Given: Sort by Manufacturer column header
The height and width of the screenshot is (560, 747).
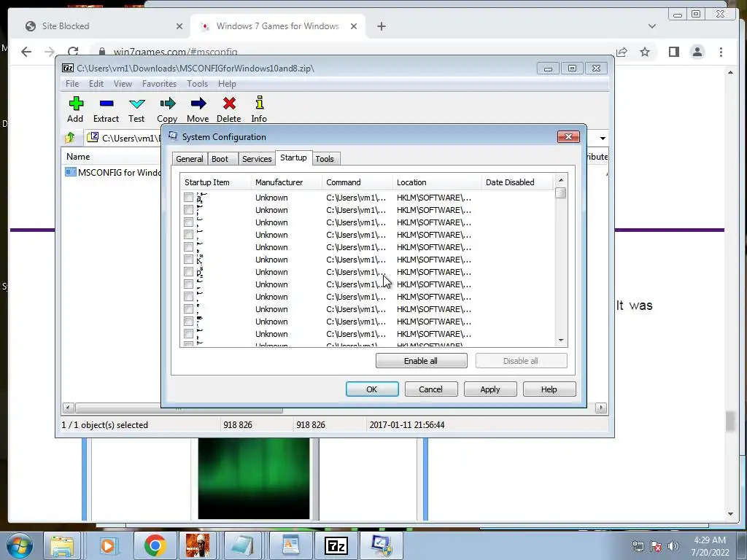Looking at the screenshot, I should coord(286,182).
